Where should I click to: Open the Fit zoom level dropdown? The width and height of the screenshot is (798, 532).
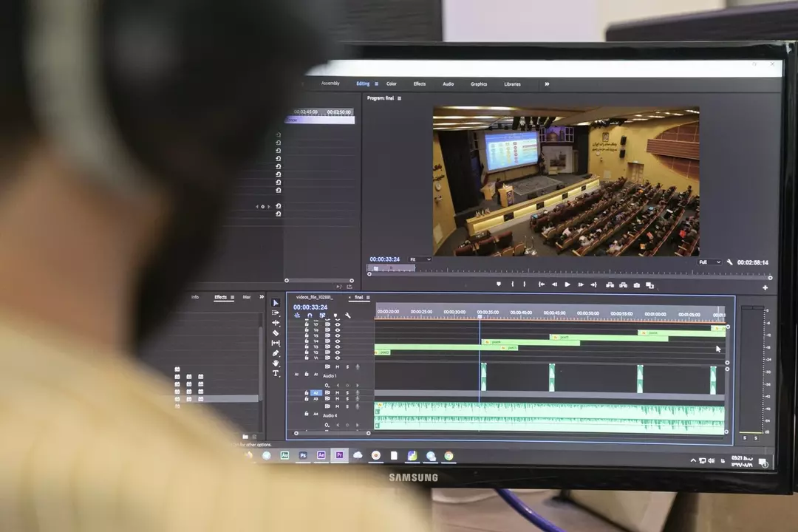420,259
